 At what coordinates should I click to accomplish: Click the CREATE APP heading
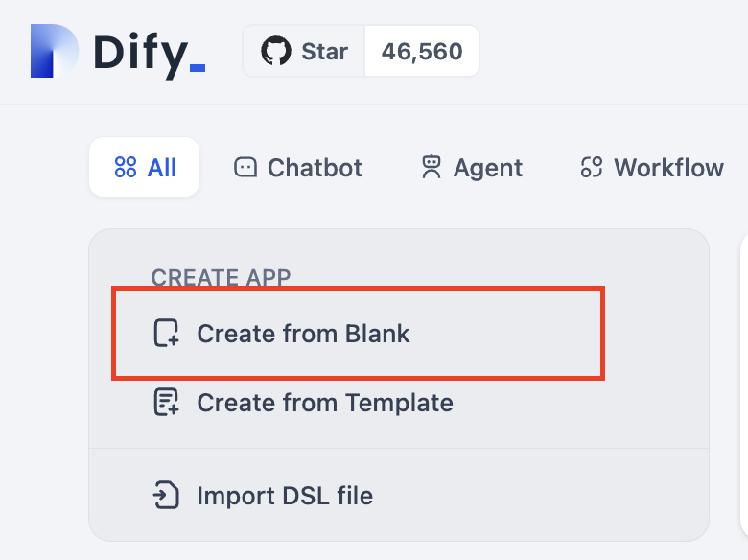tap(221, 278)
